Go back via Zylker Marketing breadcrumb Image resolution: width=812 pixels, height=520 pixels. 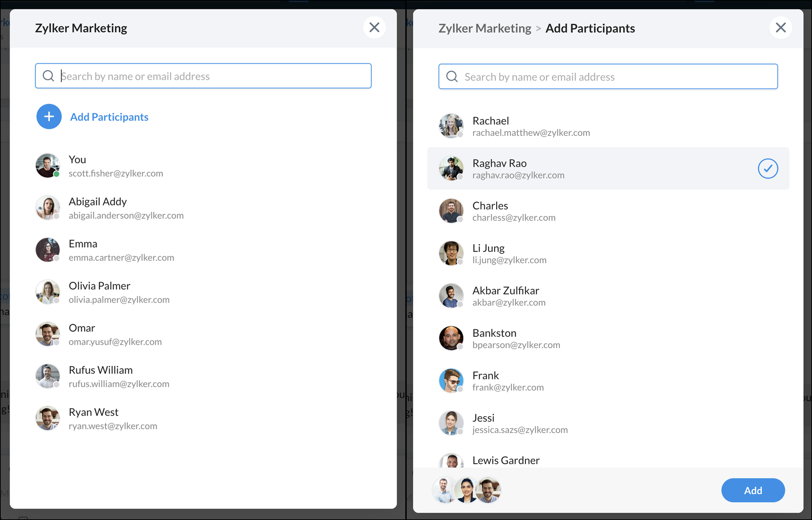pyautogui.click(x=485, y=28)
